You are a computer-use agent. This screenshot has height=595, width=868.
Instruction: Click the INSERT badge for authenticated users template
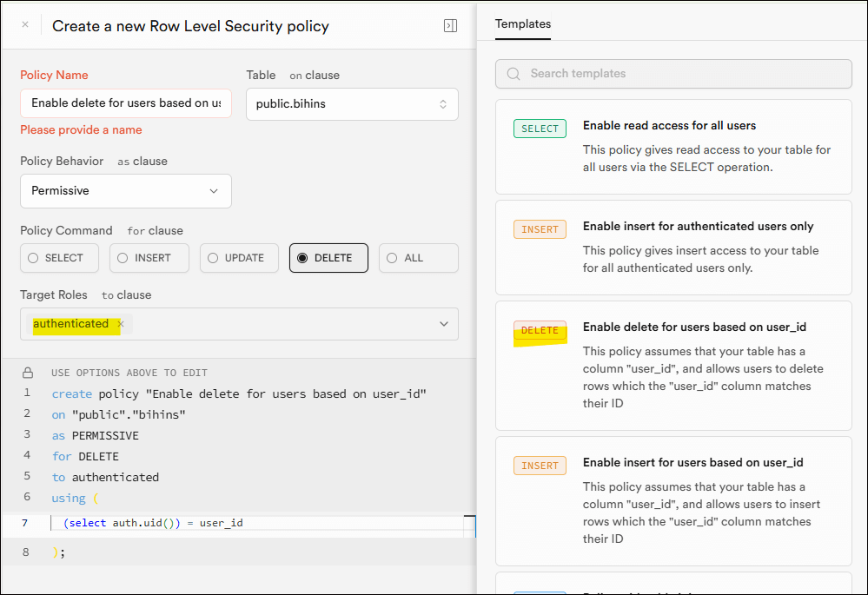pos(540,229)
